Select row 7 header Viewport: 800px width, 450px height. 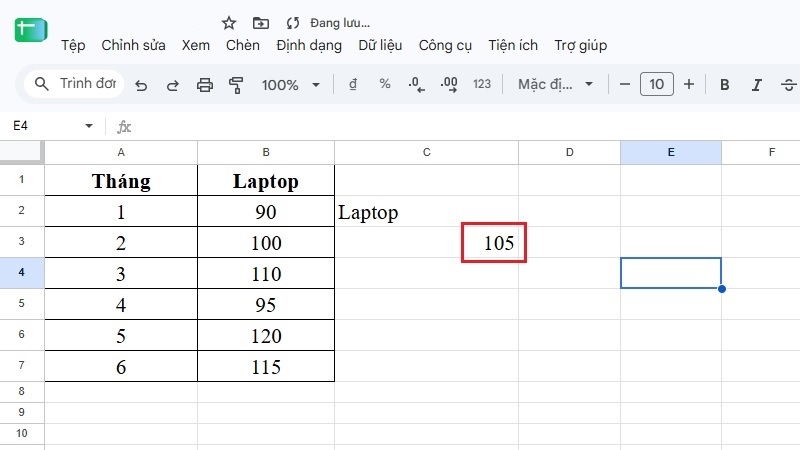(22, 365)
